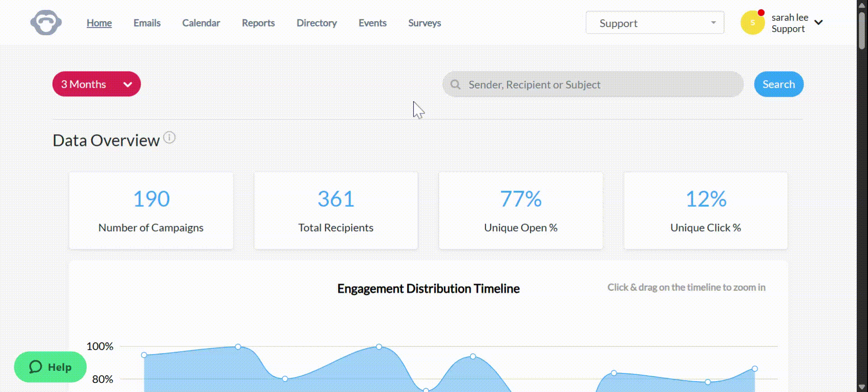
Task: Click the 80% axis label
Action: (103, 379)
